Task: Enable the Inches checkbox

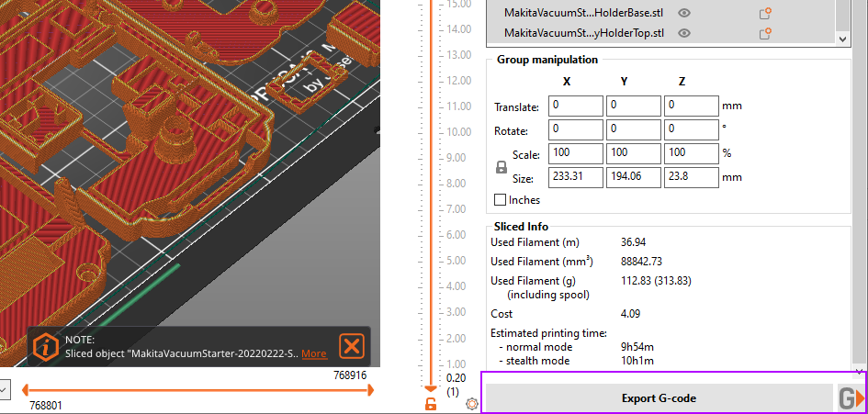Action: (x=501, y=199)
